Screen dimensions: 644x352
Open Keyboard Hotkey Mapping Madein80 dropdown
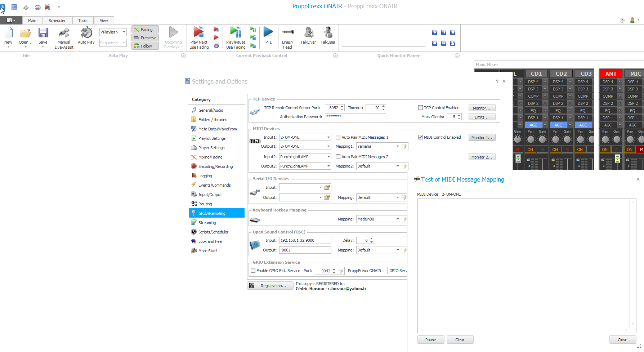coord(398,219)
